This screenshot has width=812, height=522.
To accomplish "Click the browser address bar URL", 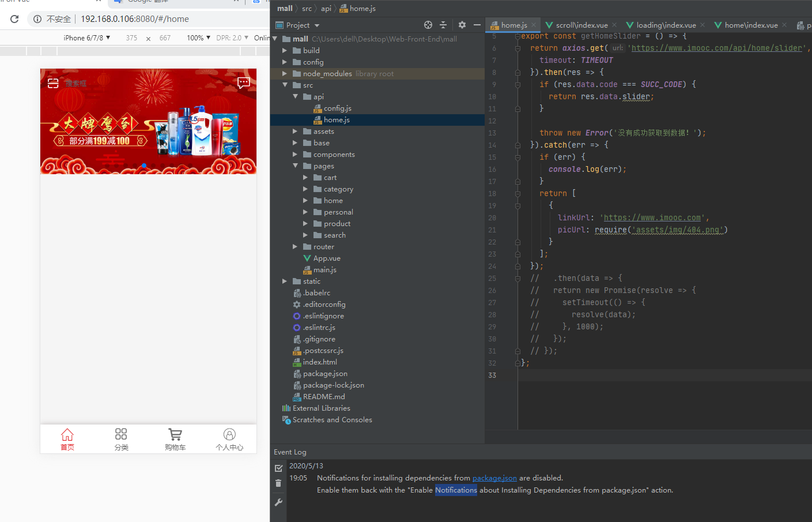I will coord(135,19).
